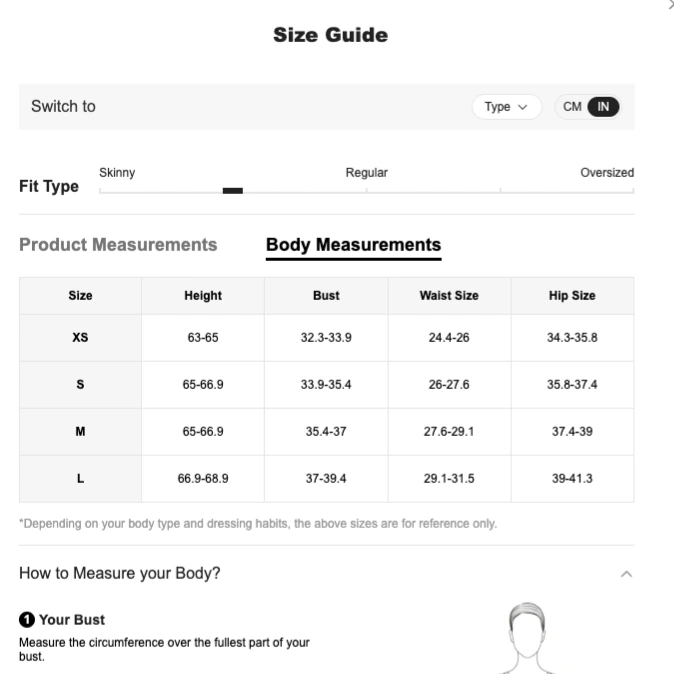Select the L size row label
The width and height of the screenshot is (674, 674).
80,478
